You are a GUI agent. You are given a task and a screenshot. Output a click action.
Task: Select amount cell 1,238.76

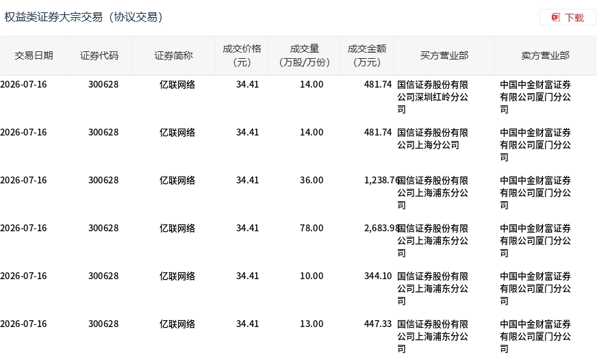381,180
